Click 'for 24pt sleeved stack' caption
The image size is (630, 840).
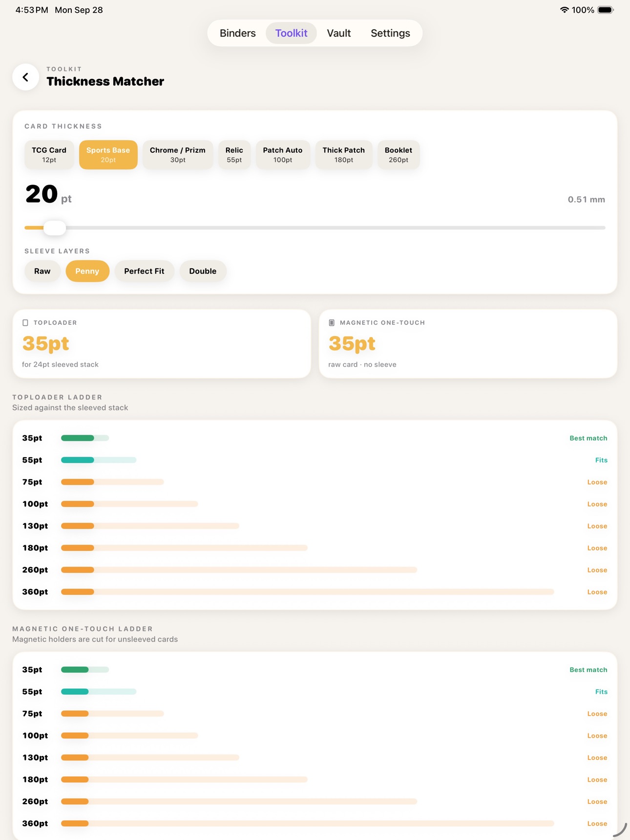coord(60,364)
